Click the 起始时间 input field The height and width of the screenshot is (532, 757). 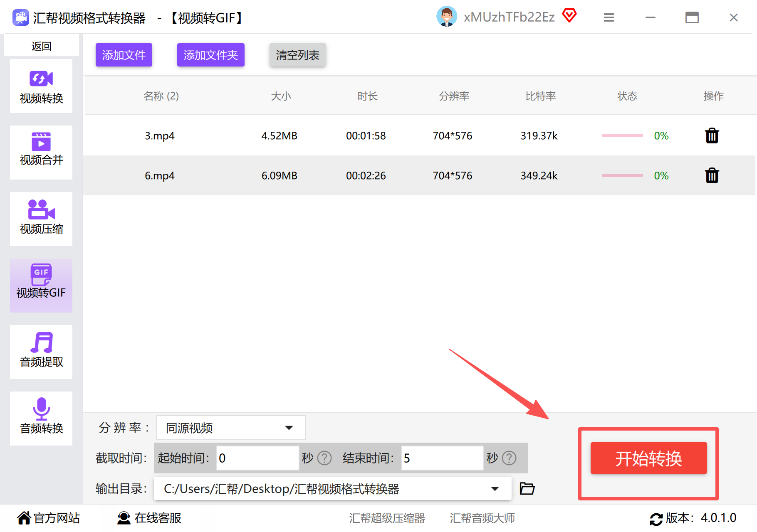point(257,458)
